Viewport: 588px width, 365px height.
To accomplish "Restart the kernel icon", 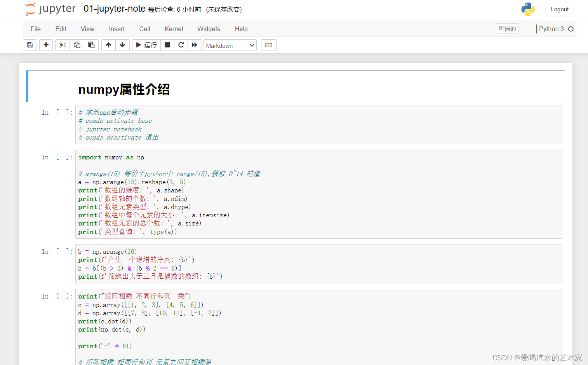I will 181,45.
